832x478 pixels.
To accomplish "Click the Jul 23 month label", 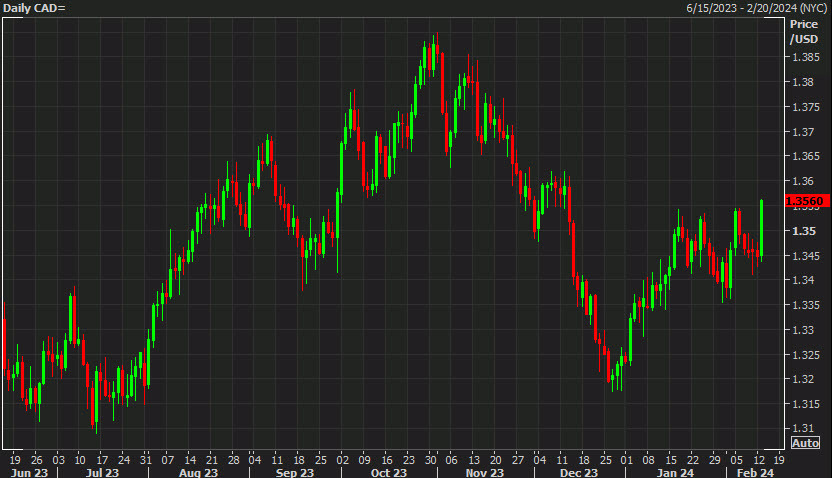I will coord(102,472).
